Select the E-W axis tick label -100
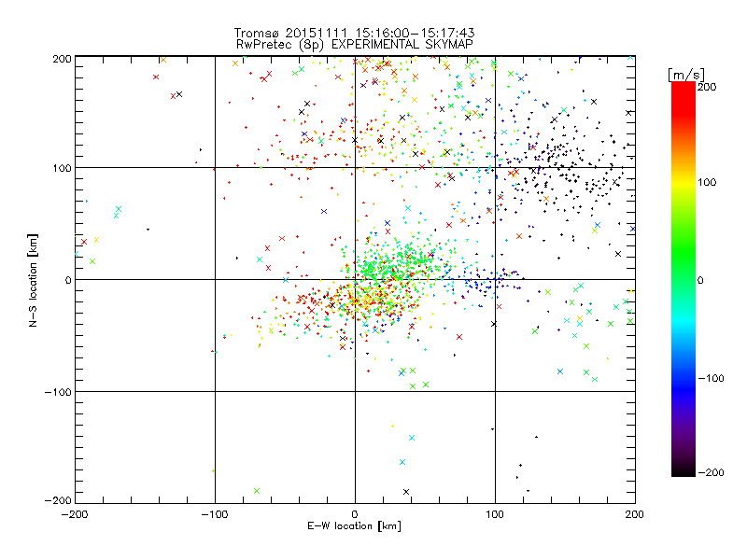747x560 pixels. (x=215, y=515)
